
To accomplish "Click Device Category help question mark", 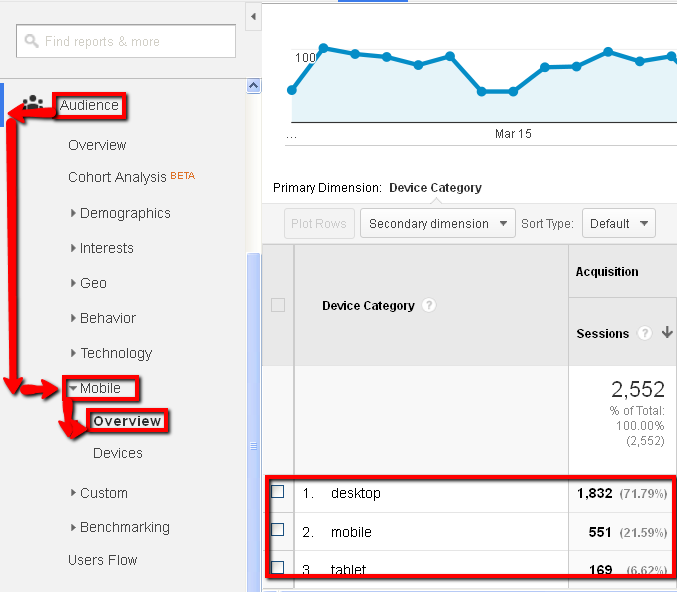I will [x=429, y=306].
